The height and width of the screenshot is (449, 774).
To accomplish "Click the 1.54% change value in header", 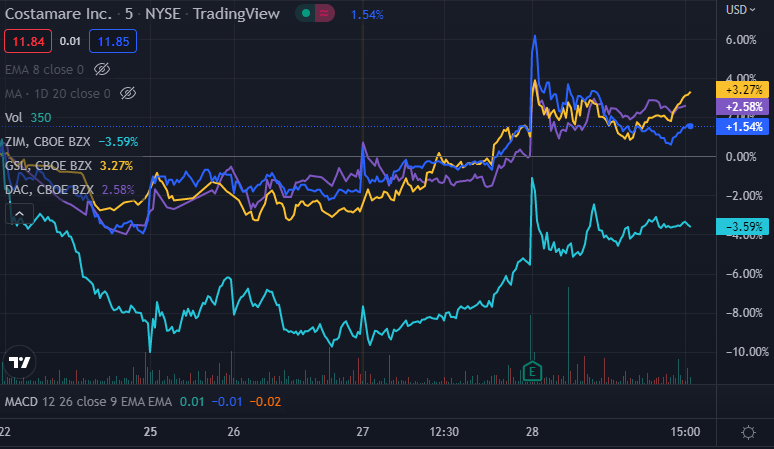I will tap(367, 15).
